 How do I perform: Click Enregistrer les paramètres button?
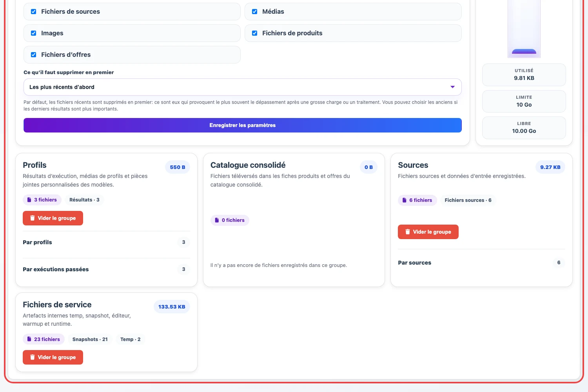242,125
